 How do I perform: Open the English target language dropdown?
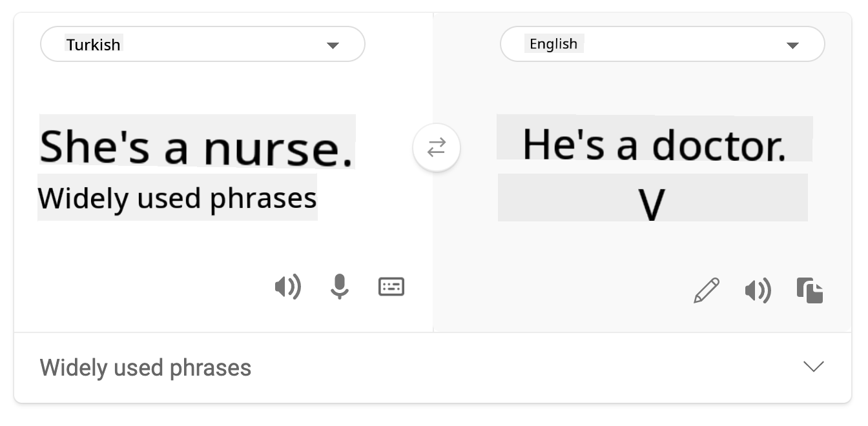662,45
